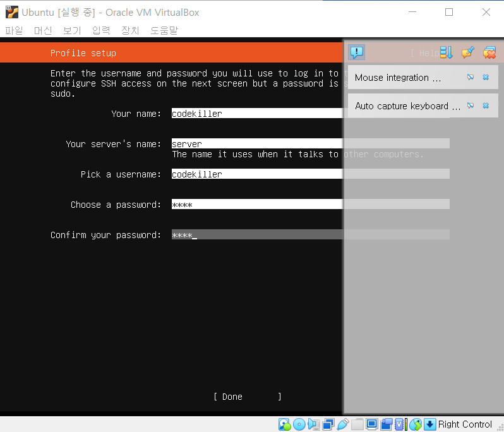This screenshot has height=432, width=504.
Task: Click the VirtualBox app icon in title bar
Action: point(12,12)
